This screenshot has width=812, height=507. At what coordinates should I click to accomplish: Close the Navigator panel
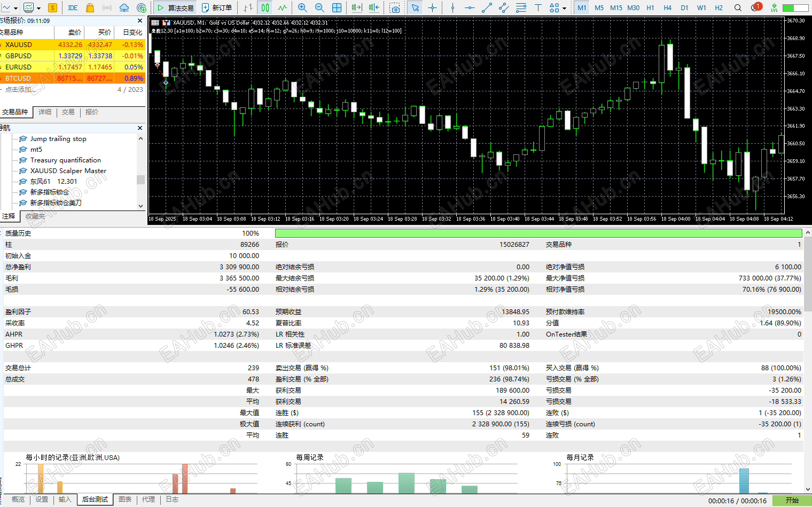(x=140, y=128)
